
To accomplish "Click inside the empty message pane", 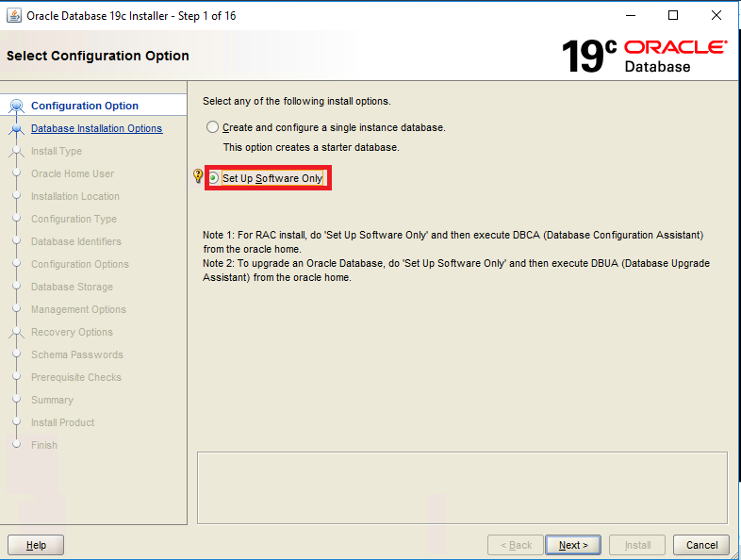I will [x=462, y=487].
